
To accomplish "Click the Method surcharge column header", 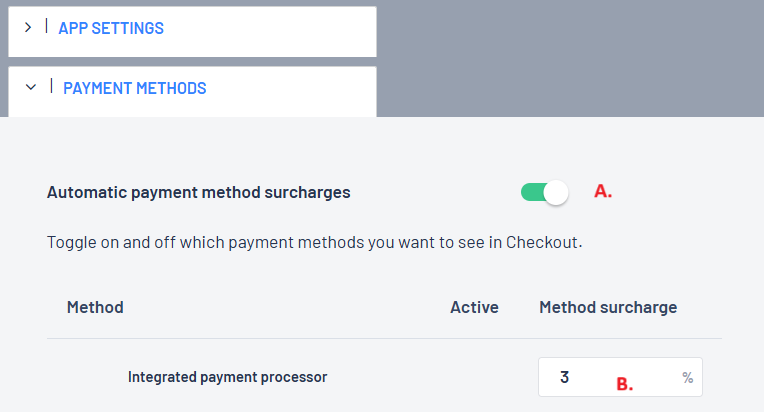I will coord(608,307).
